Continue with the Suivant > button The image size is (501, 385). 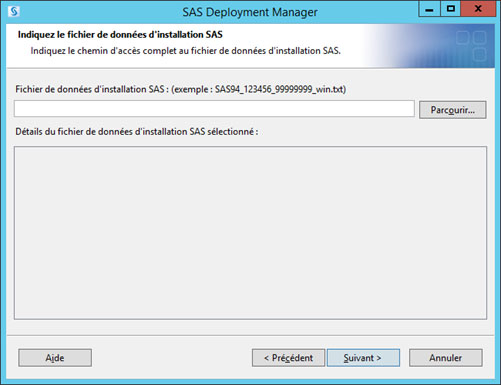coord(363,358)
